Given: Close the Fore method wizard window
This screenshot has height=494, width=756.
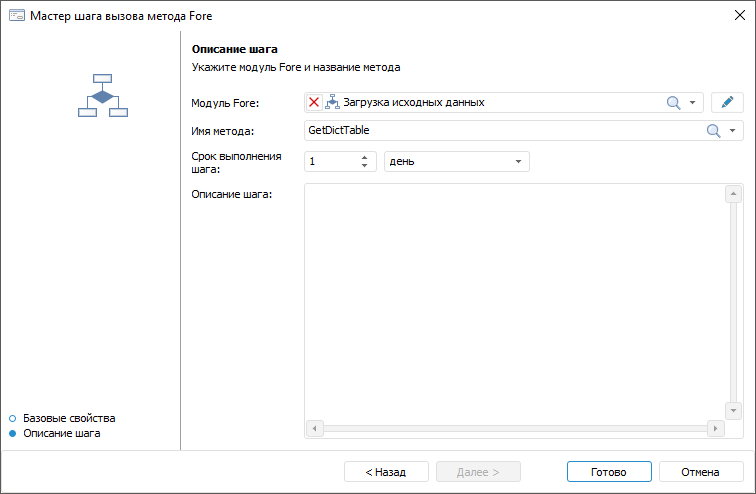Looking at the screenshot, I should [x=739, y=16].
